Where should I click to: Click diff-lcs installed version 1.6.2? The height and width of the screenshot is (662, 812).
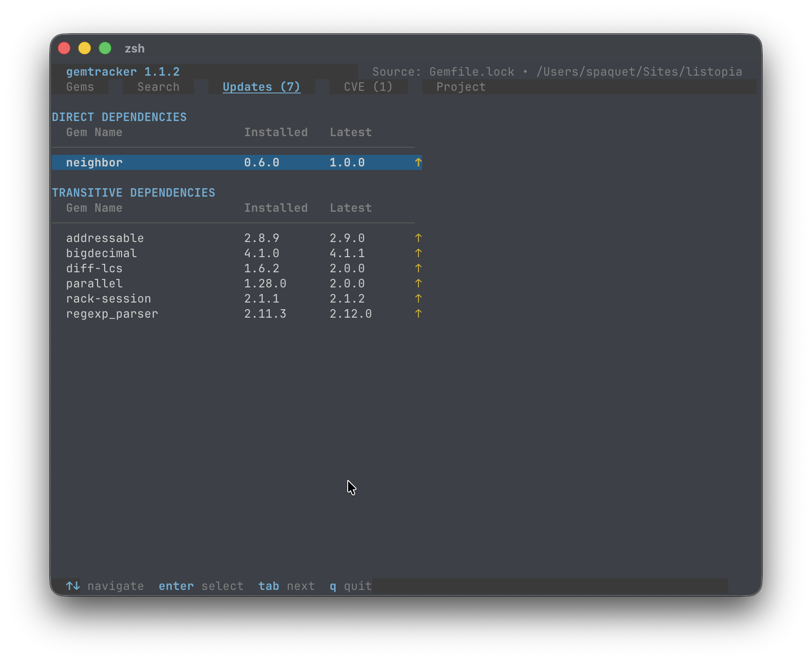[x=262, y=268]
